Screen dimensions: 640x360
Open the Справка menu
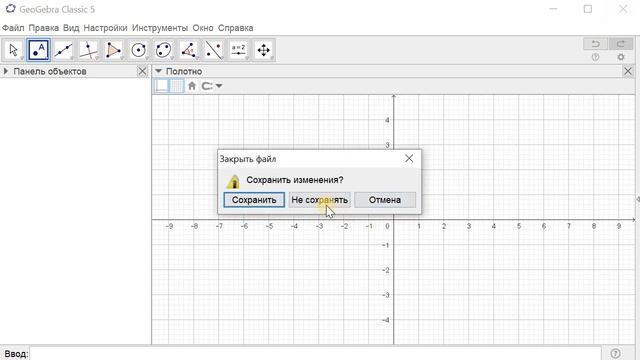(x=236, y=28)
